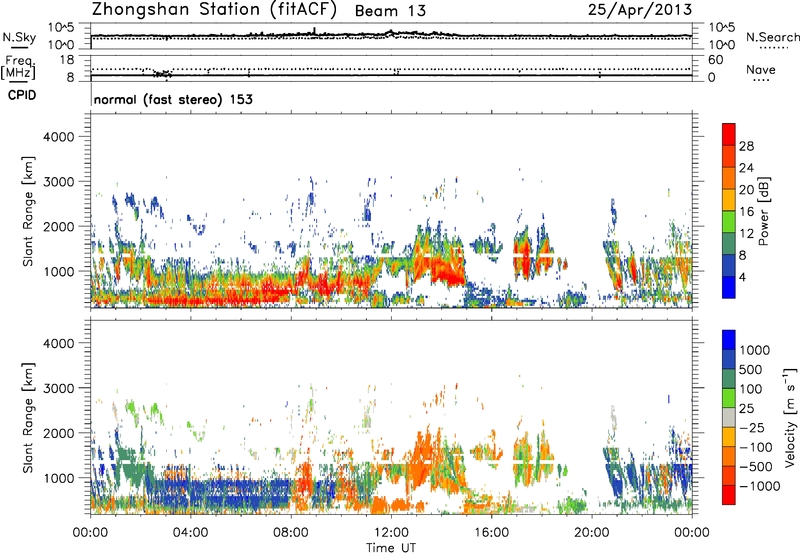This screenshot has width=800, height=554.
Task: Click the '3000' tick on Power panel axis
Action: pyautogui.click(x=59, y=182)
